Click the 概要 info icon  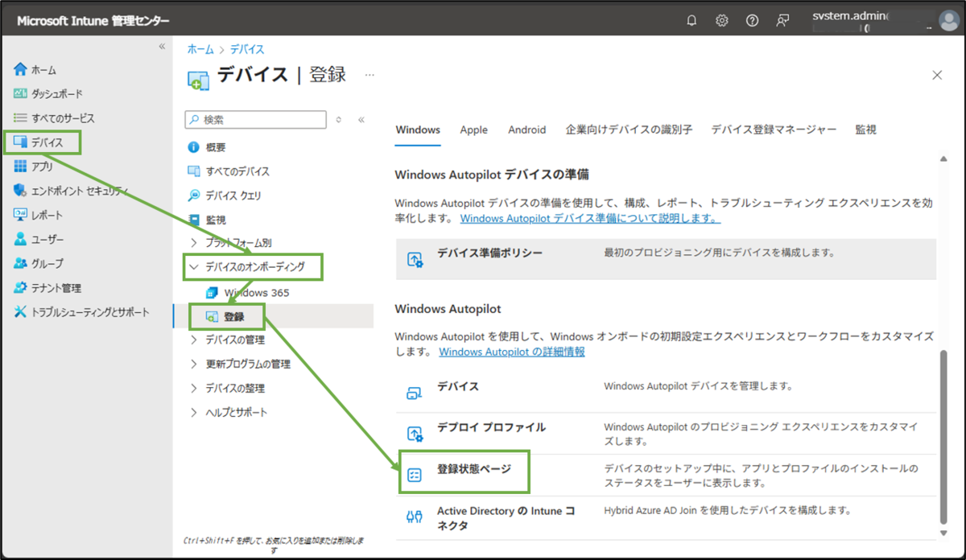pos(193,147)
